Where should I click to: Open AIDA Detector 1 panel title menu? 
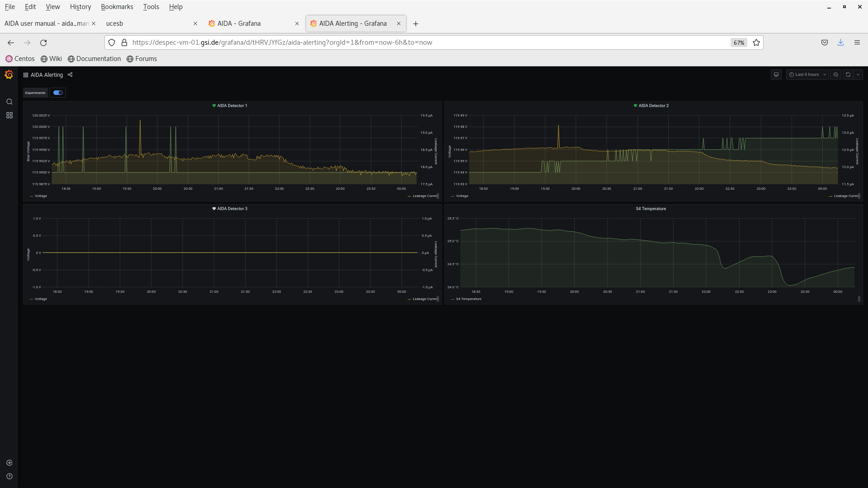pyautogui.click(x=232, y=106)
